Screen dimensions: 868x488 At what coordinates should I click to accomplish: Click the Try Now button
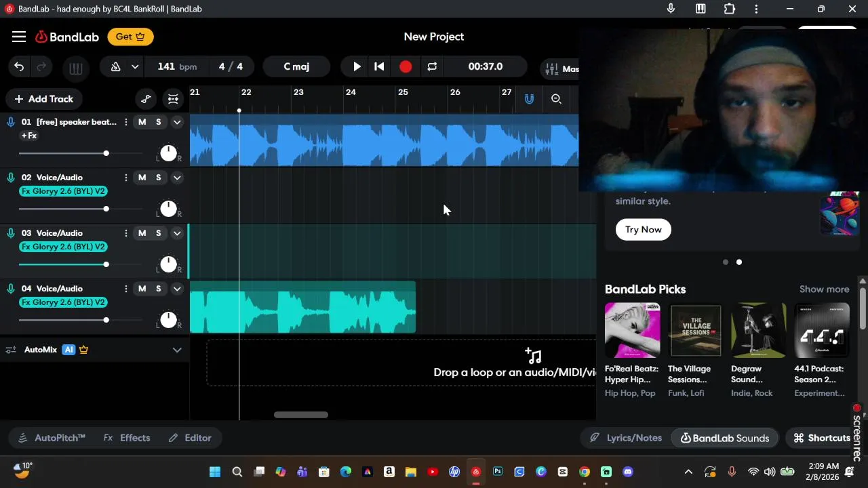coord(644,229)
